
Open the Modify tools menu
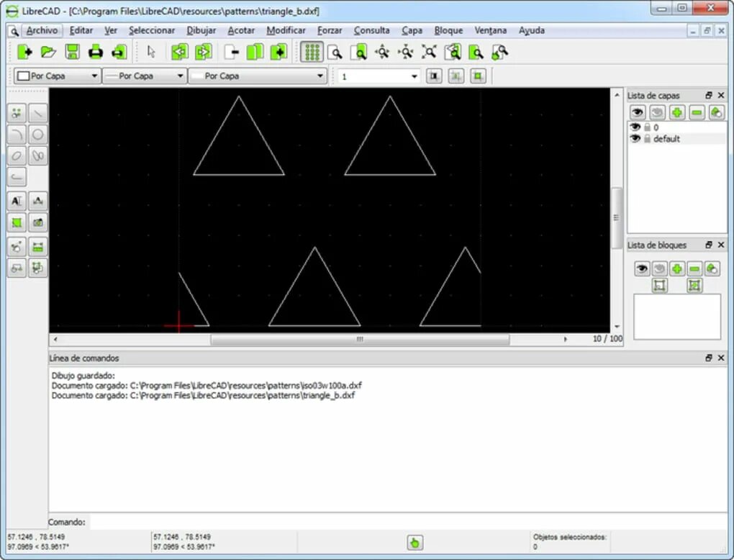17,247
